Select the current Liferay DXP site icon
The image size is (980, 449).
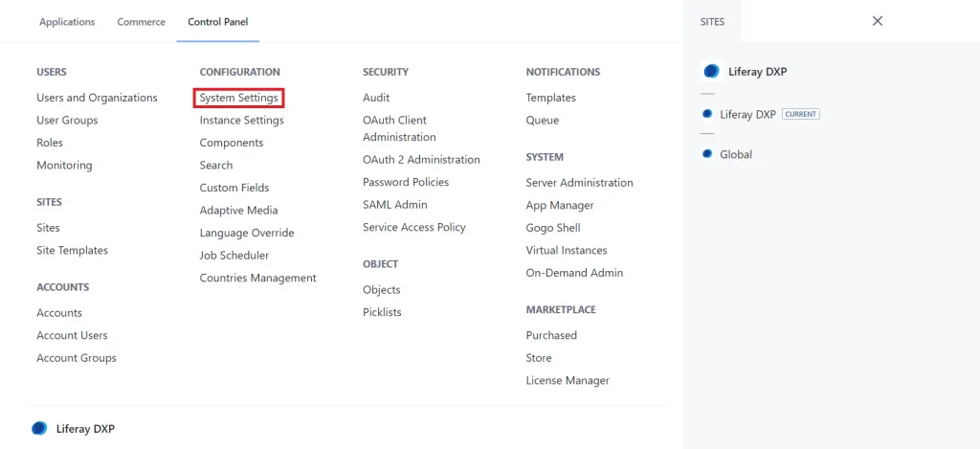tap(707, 114)
